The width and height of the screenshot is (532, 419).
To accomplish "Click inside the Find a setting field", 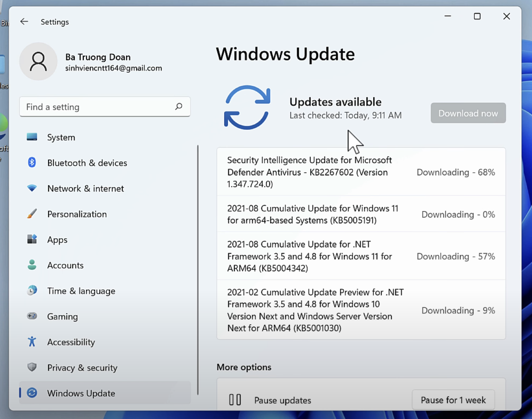I will click(105, 107).
